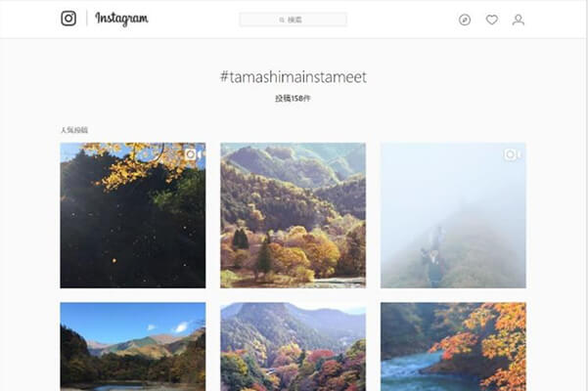Click the Instagram camera logo icon
Screen dimensions: 588x391
pos(68,19)
